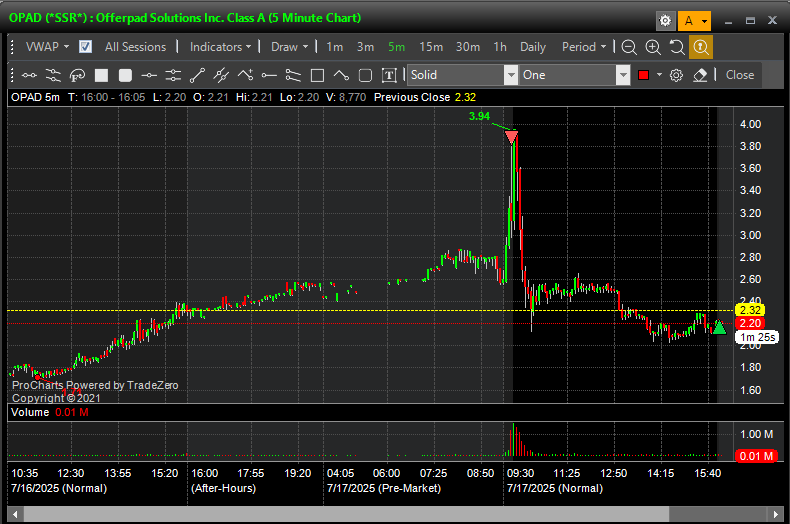This screenshot has height=524, width=790.
Task: Reset the chart zoom
Action: [x=677, y=47]
